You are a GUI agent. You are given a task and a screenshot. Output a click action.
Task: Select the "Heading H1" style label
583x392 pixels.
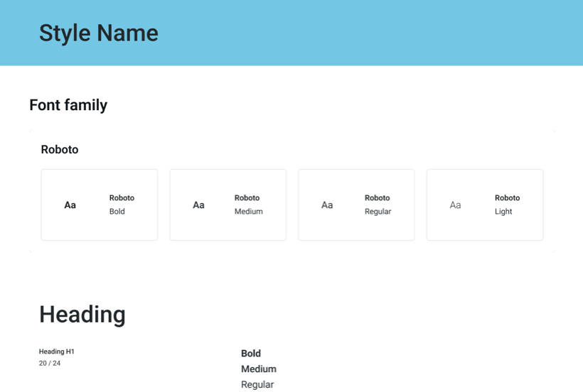pyautogui.click(x=57, y=352)
